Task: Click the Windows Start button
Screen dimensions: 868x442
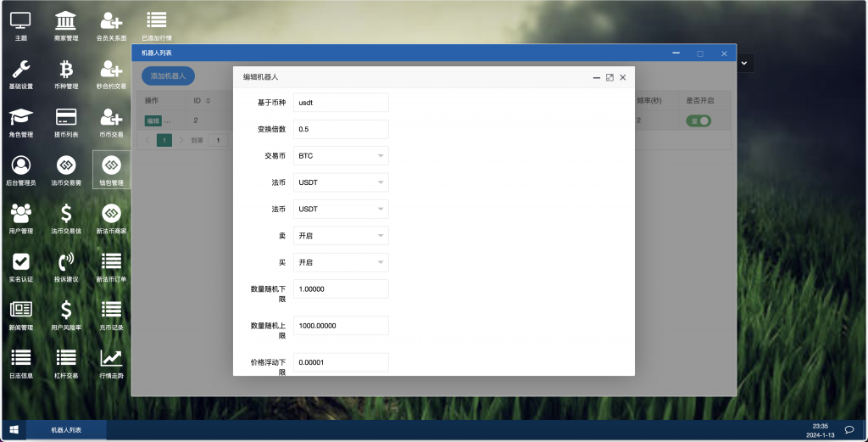Action: coord(14,430)
